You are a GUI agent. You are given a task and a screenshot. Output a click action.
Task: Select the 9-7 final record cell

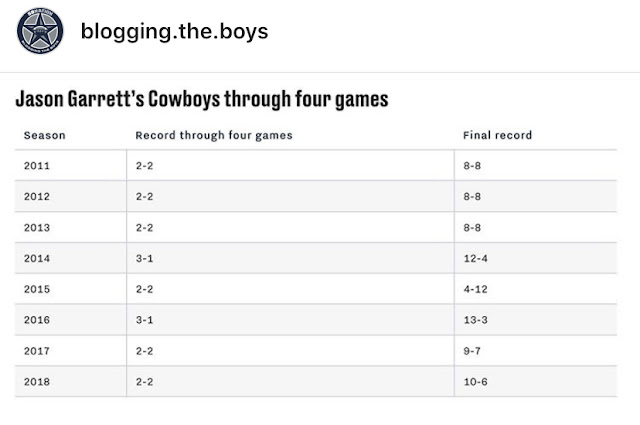tap(472, 351)
